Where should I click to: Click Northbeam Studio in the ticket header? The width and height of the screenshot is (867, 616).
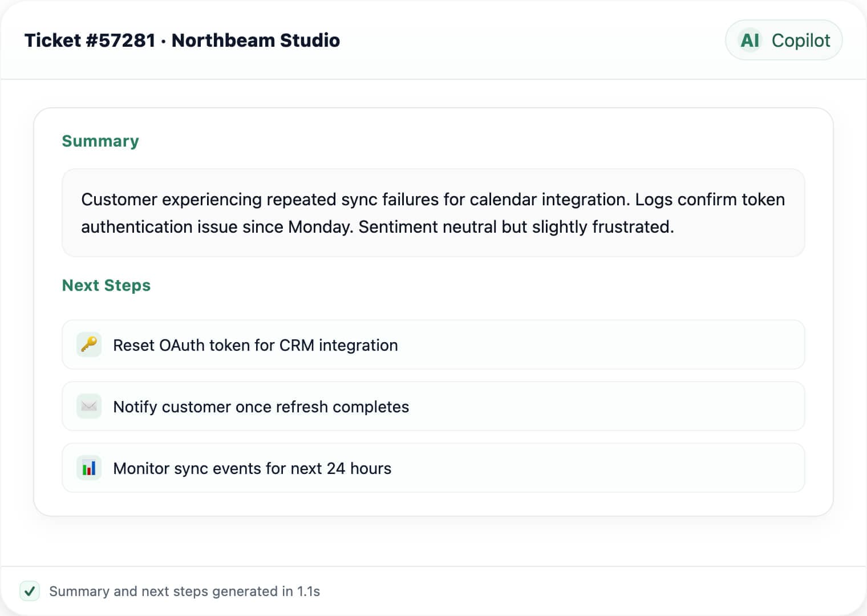pyautogui.click(x=256, y=40)
